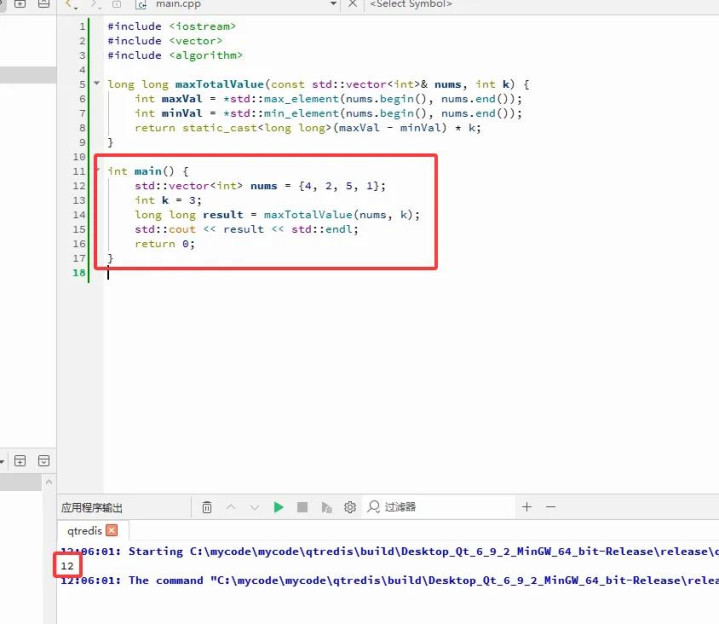Viewport: 719px width, 624px height.
Task: Collapse the maxTotalValue function fold
Action: click(x=96, y=85)
